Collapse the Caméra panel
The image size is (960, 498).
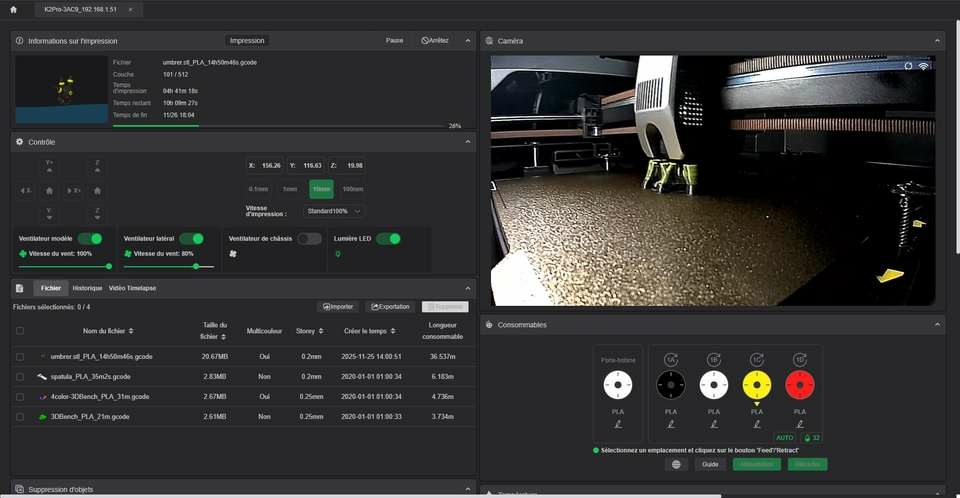tap(937, 41)
